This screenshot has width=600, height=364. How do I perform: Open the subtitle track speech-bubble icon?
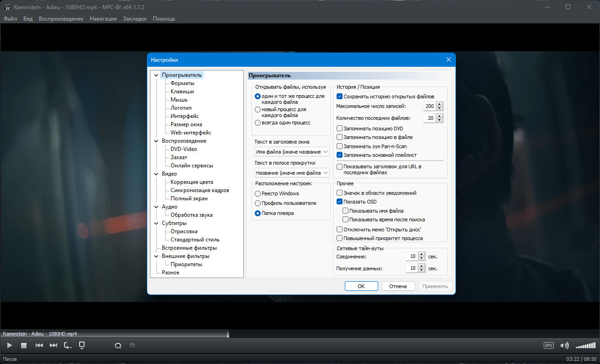(133, 346)
